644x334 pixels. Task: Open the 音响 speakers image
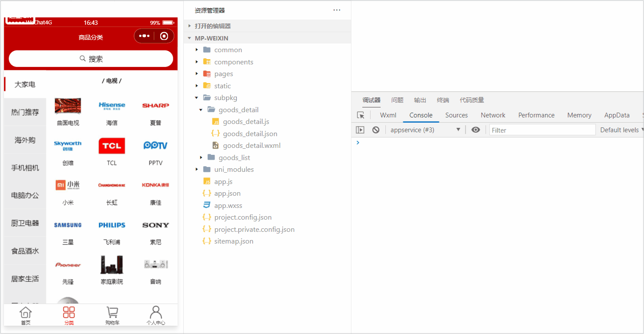(x=155, y=264)
